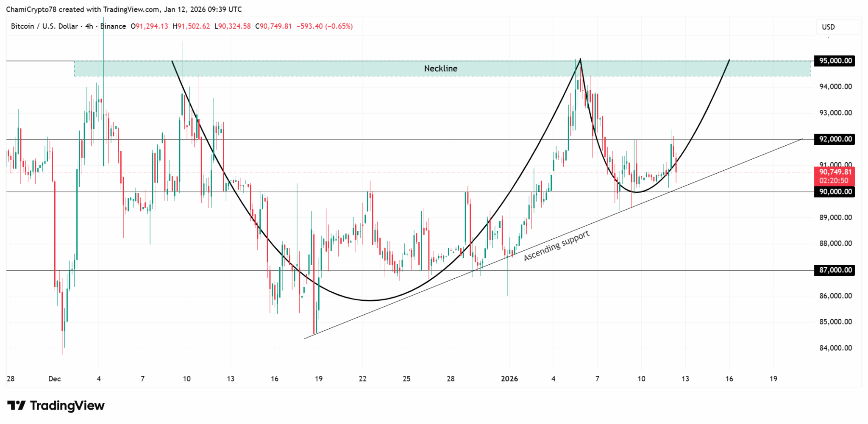868x424 pixels.
Task: Click the Ascending support trendline label
Action: pos(556,246)
